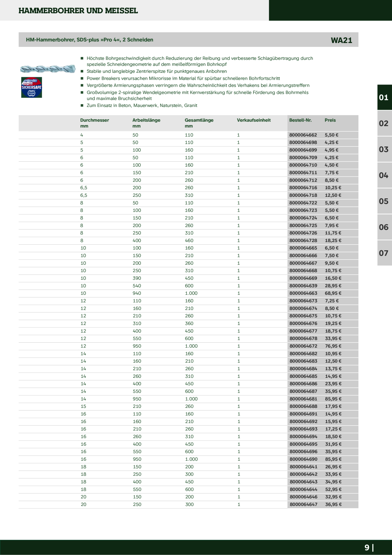Screen dimensions: 392x555
Task: Select order number 8000064712
Action: (303, 180)
